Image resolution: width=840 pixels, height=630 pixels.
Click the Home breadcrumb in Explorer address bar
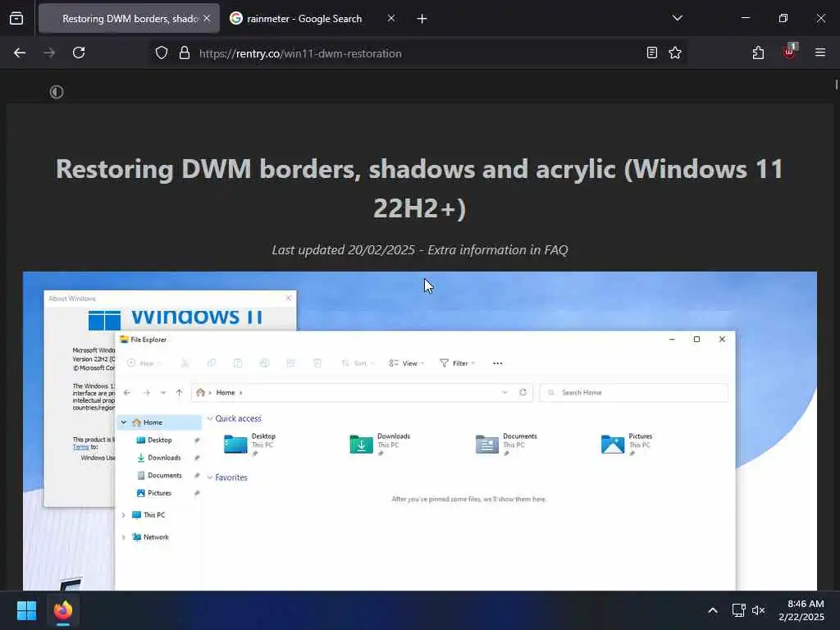(226, 393)
